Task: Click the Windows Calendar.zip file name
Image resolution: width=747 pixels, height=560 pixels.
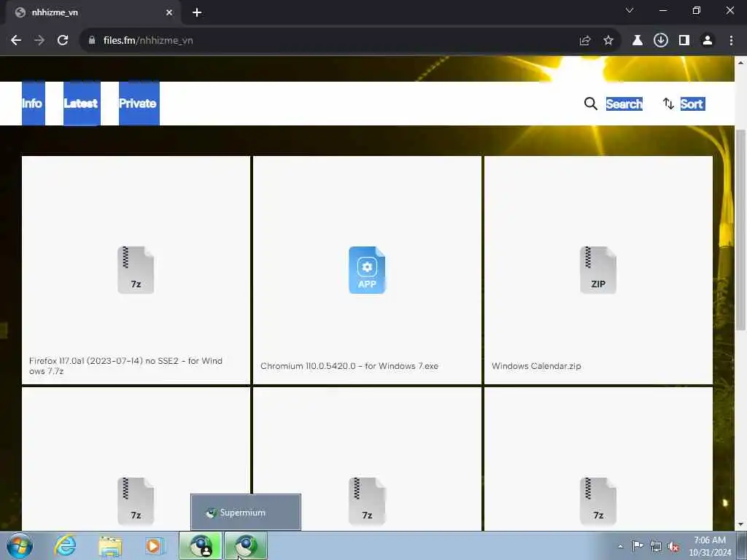Action: [x=536, y=366]
